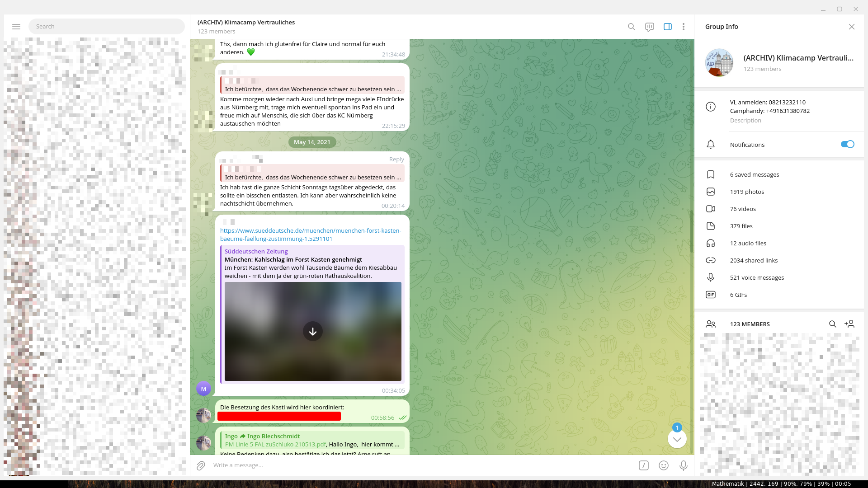Focus the Write a message field

407,465
